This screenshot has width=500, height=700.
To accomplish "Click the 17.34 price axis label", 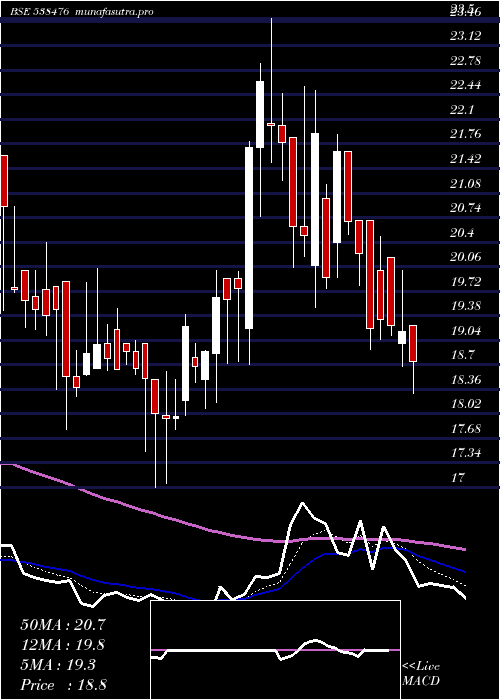I will tap(466, 454).
